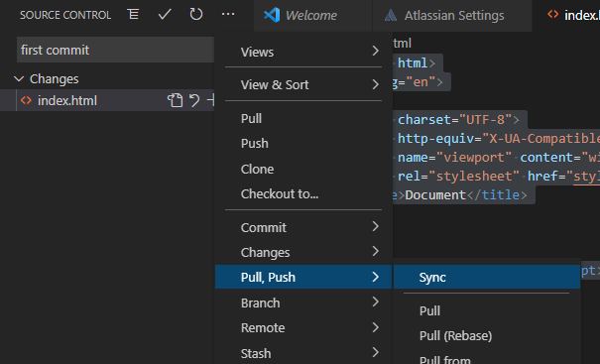Select Pull in the Pull, Push submenu
The height and width of the screenshot is (364, 600).
[487, 310]
